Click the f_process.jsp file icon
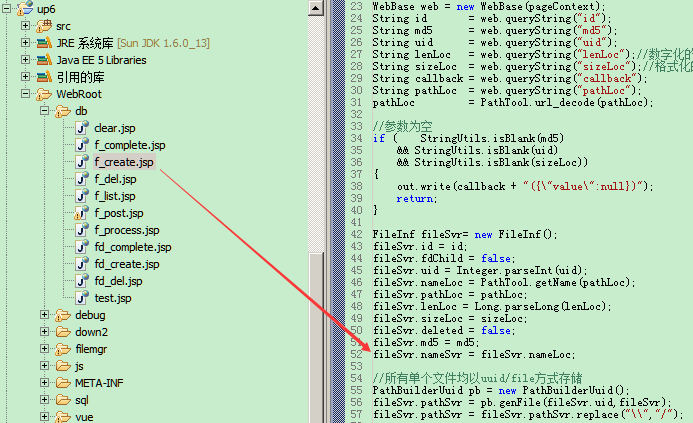 82,230
